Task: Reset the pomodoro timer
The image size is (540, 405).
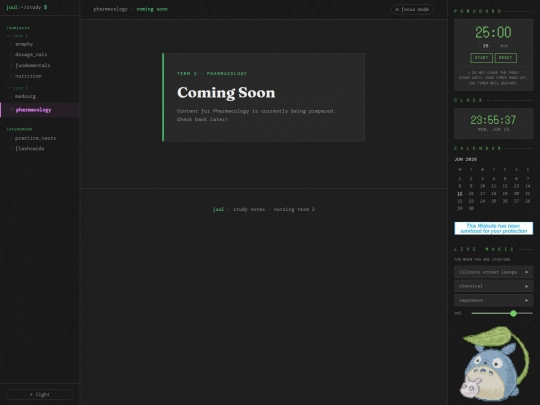Action: (x=505, y=58)
